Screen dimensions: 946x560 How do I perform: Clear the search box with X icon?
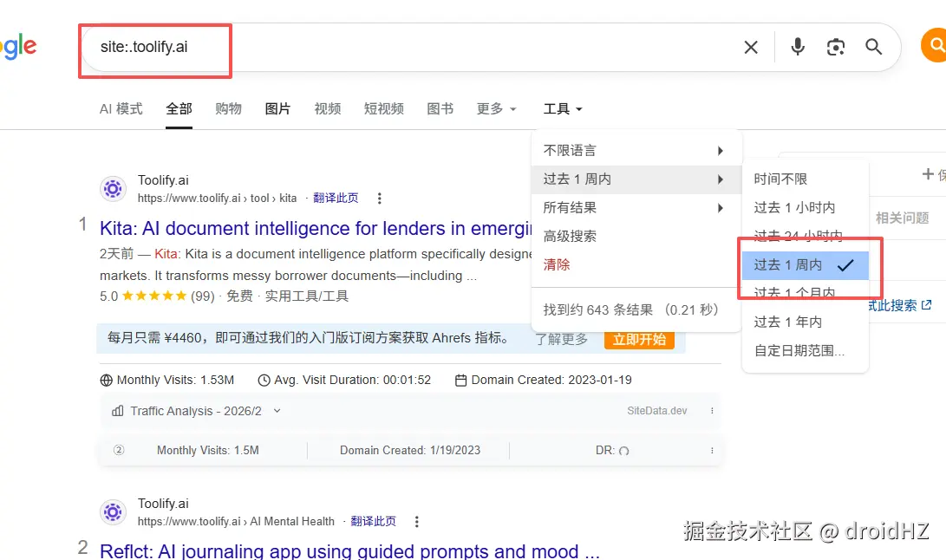751,47
